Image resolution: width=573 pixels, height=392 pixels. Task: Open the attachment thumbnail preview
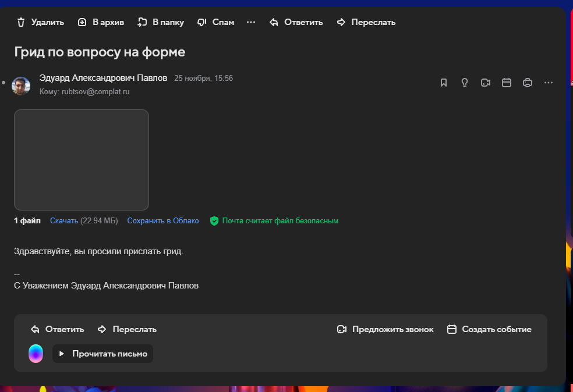pos(82,160)
